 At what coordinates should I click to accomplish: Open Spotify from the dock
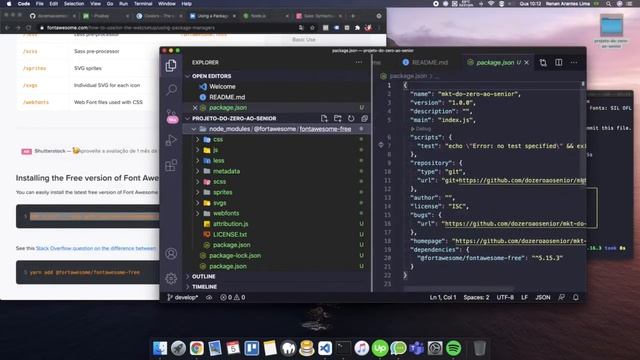[x=453, y=348]
